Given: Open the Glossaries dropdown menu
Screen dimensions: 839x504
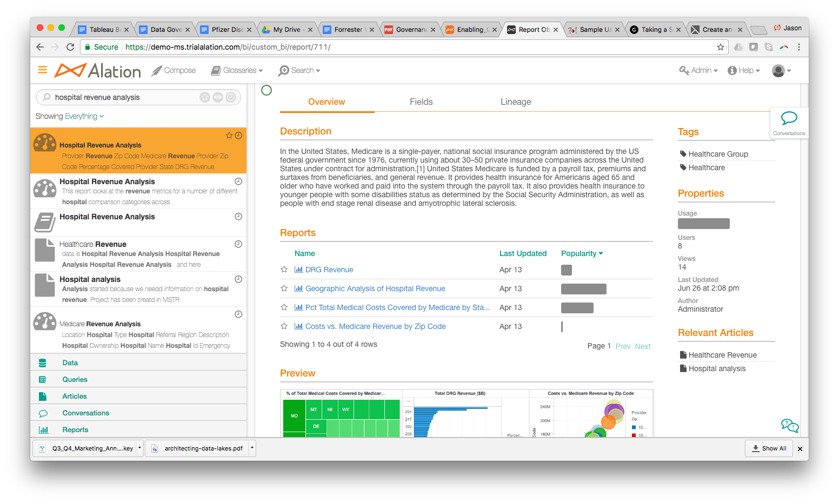Looking at the screenshot, I should pos(237,70).
